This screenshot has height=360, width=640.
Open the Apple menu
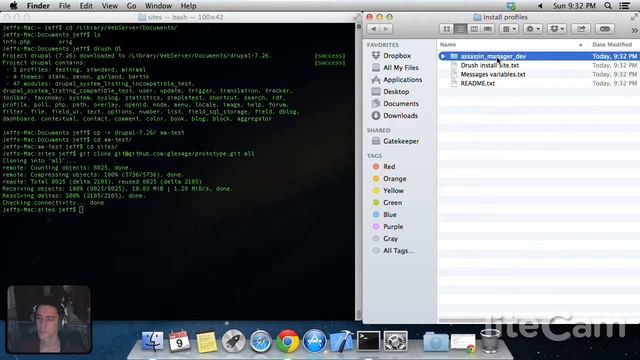(x=13, y=6)
